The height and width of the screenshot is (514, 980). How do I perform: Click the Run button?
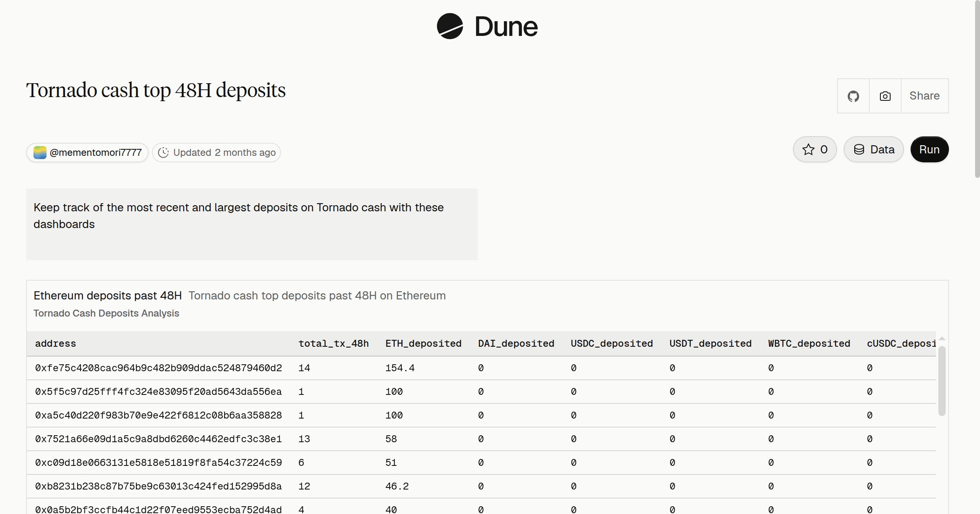tap(929, 149)
